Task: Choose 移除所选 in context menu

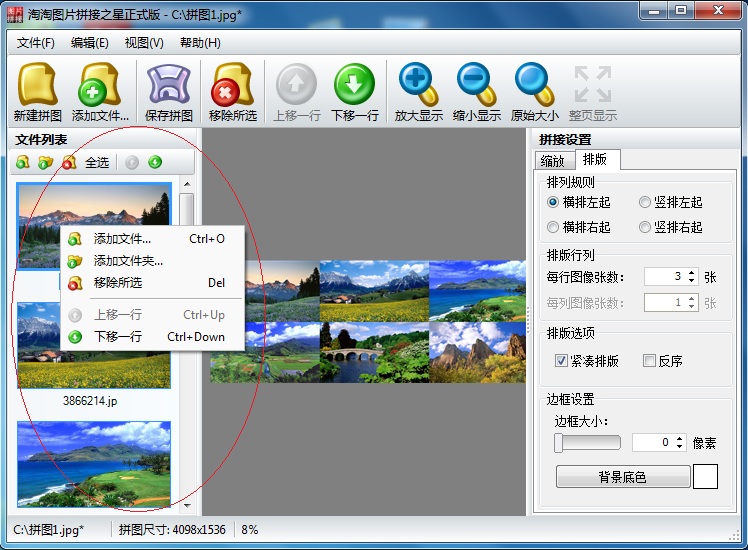Action: pos(153,282)
